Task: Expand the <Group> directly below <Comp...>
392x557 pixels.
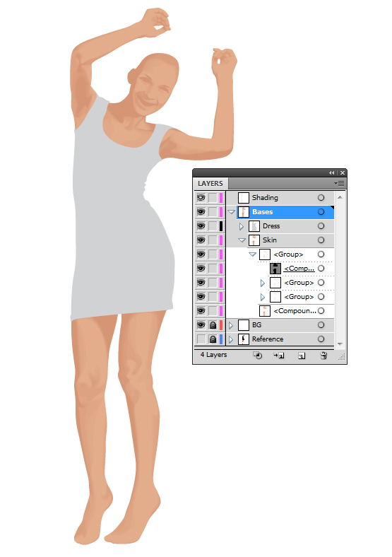Action: pos(263,283)
